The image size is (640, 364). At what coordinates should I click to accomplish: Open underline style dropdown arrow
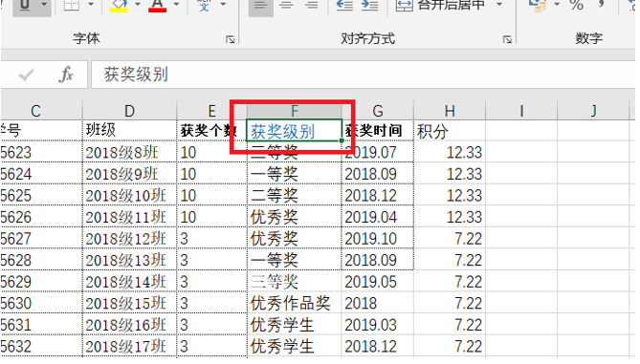(x=44, y=5)
